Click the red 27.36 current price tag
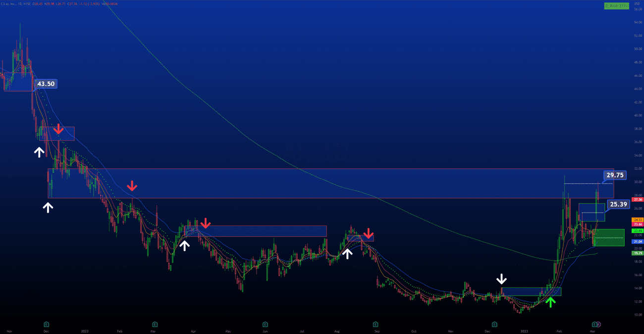The height and width of the screenshot is (334, 644). [637, 200]
